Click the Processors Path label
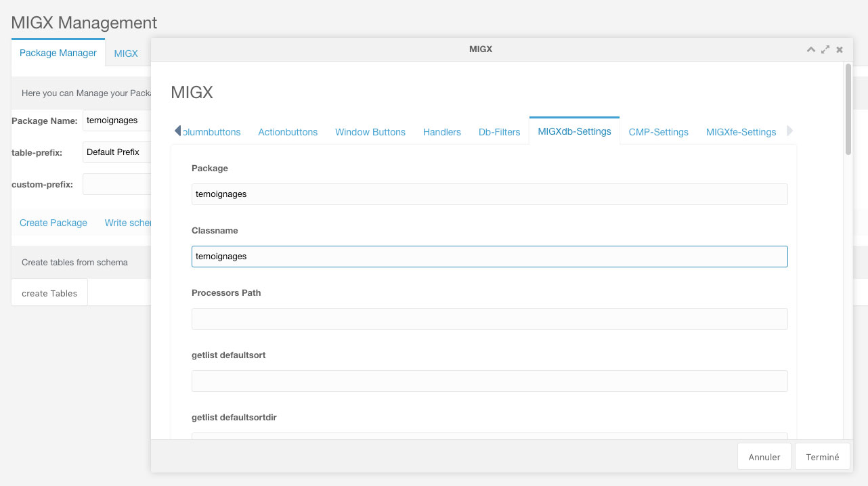The width and height of the screenshot is (868, 486). [x=226, y=293]
